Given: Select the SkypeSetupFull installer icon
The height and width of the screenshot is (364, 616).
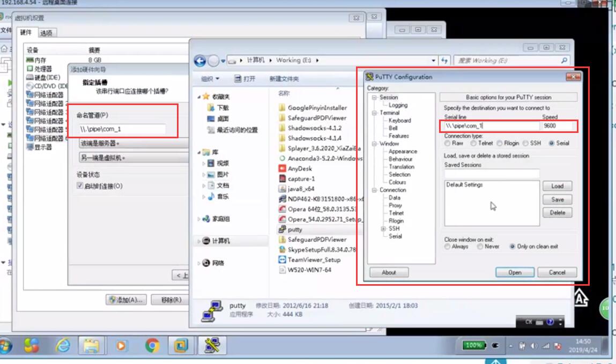Looking at the screenshot, I should click(x=282, y=249).
